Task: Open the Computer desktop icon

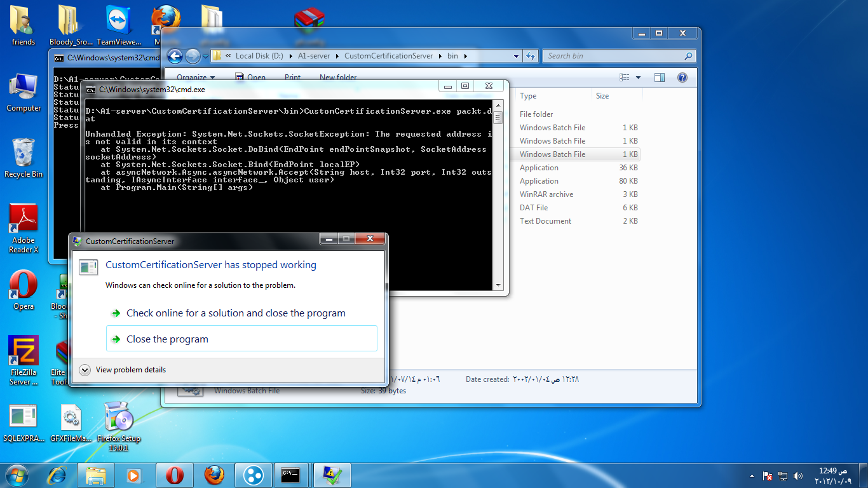Action: (x=24, y=93)
